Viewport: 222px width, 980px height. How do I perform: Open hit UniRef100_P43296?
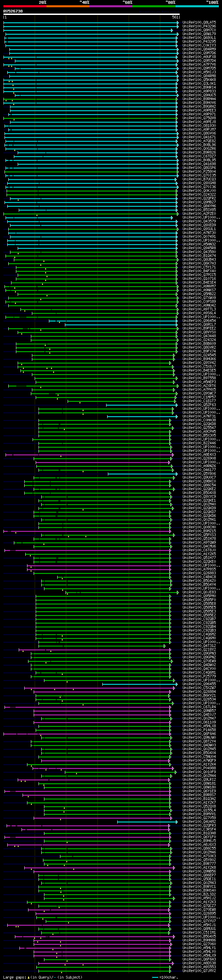click(x=199, y=26)
